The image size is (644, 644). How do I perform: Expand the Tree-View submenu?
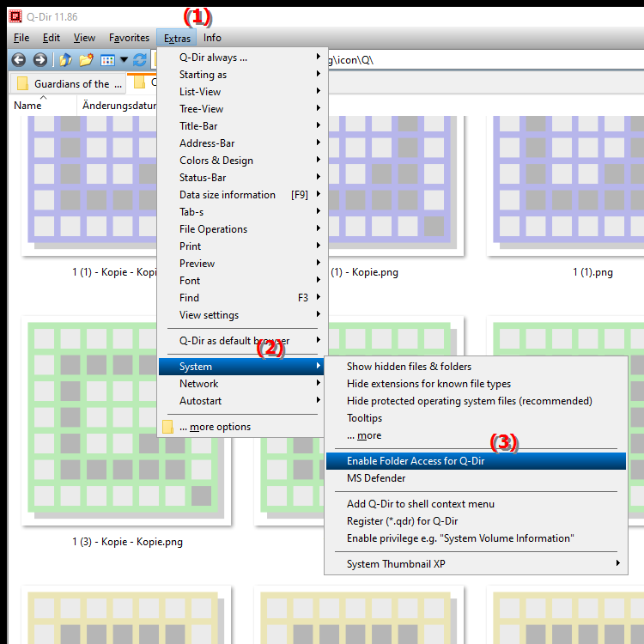tap(241, 109)
